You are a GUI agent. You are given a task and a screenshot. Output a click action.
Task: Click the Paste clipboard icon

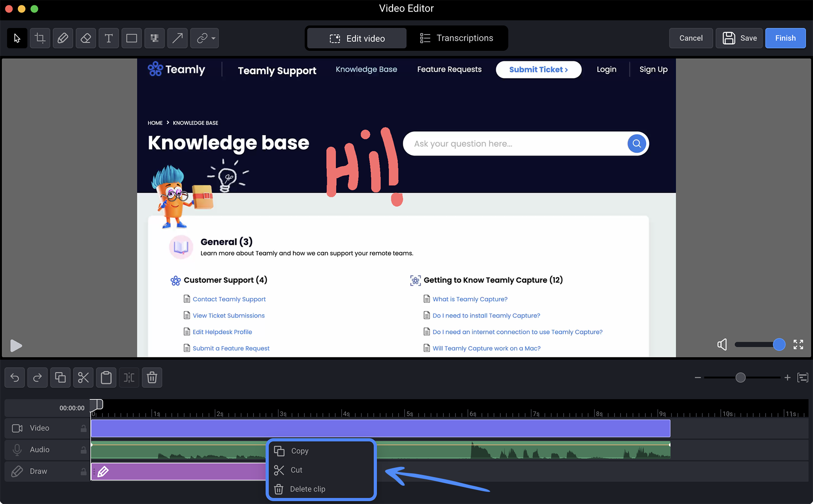coord(106,377)
